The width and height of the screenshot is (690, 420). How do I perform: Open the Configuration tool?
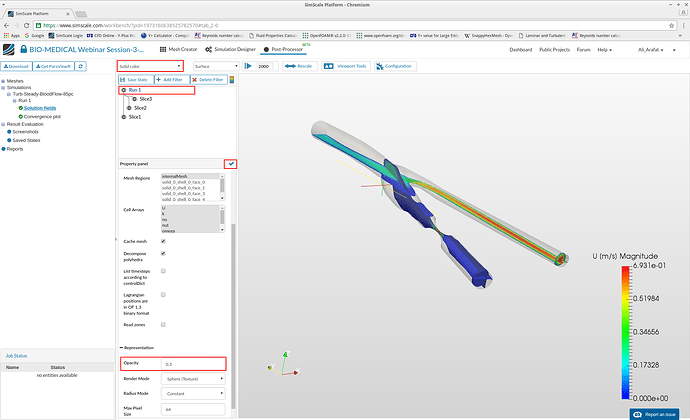pyautogui.click(x=394, y=66)
